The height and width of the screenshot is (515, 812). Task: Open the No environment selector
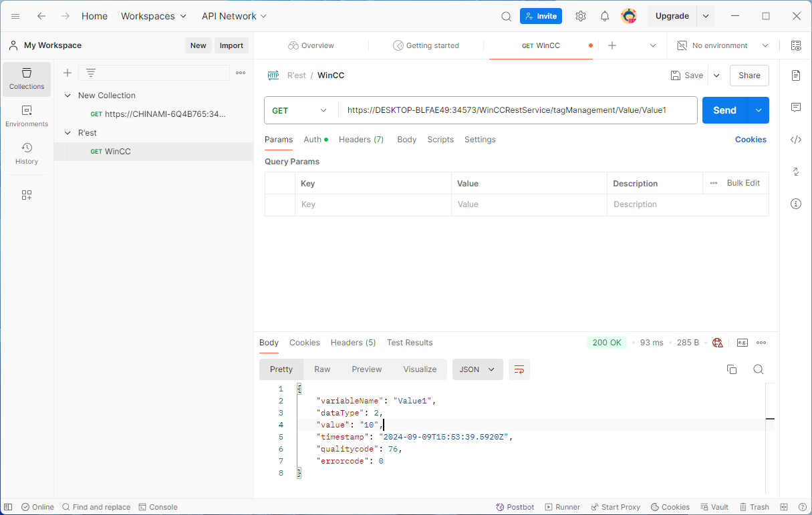click(x=722, y=45)
